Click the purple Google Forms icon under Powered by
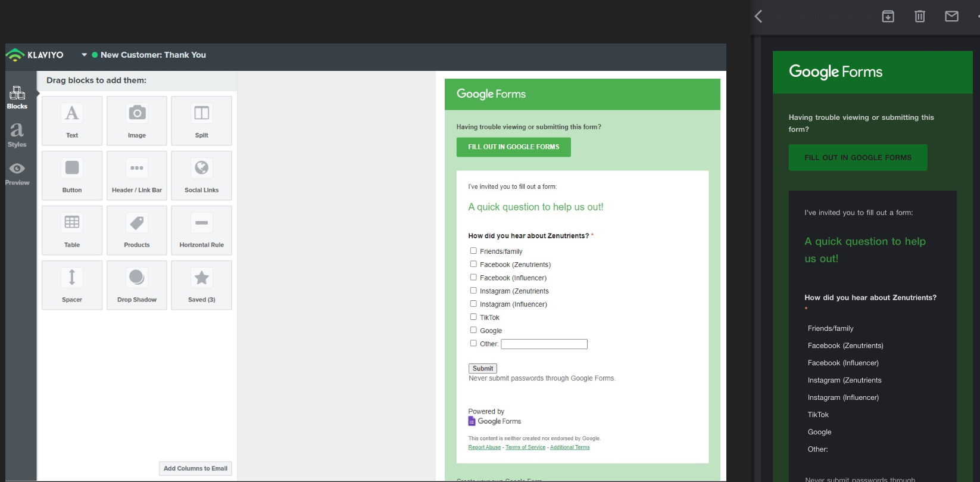 (472, 421)
